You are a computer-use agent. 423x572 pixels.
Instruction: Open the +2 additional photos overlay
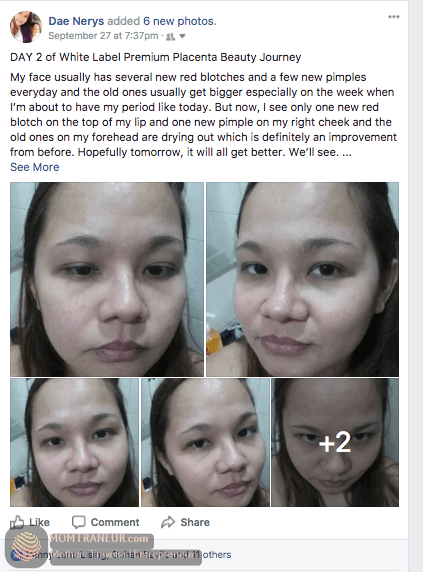[335, 442]
